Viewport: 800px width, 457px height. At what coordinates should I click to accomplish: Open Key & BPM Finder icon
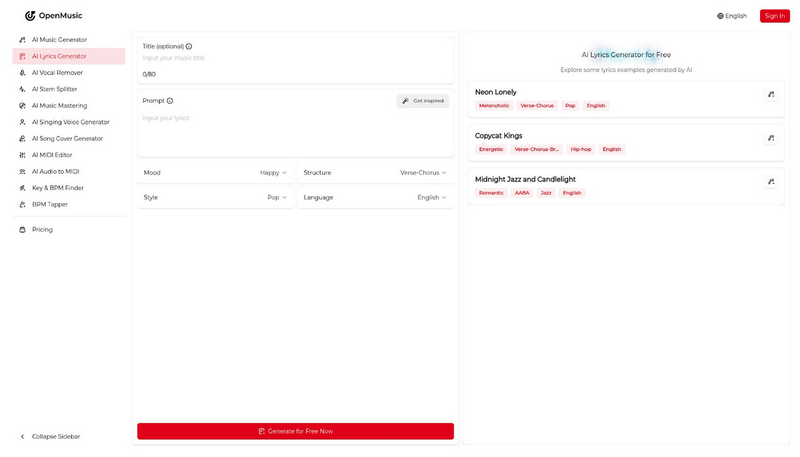pos(22,188)
